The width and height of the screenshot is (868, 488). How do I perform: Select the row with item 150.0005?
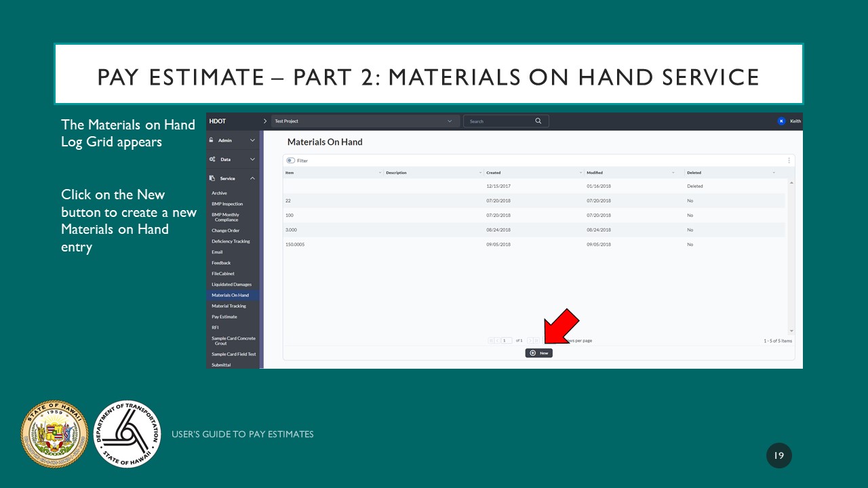click(534, 245)
